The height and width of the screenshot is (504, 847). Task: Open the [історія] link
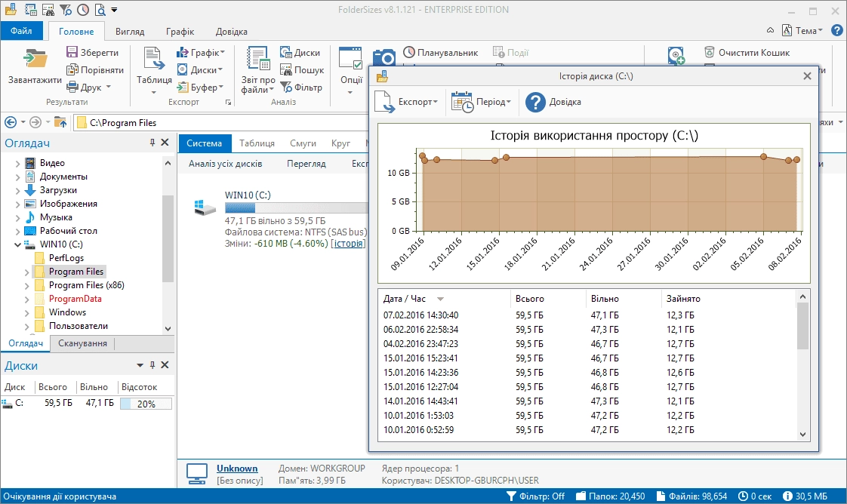point(348,244)
